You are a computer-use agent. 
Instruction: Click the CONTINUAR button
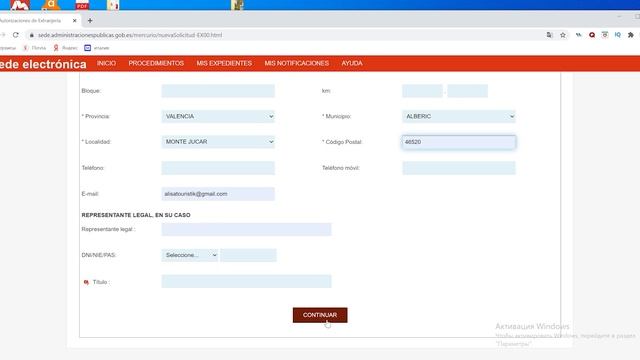pyautogui.click(x=320, y=315)
